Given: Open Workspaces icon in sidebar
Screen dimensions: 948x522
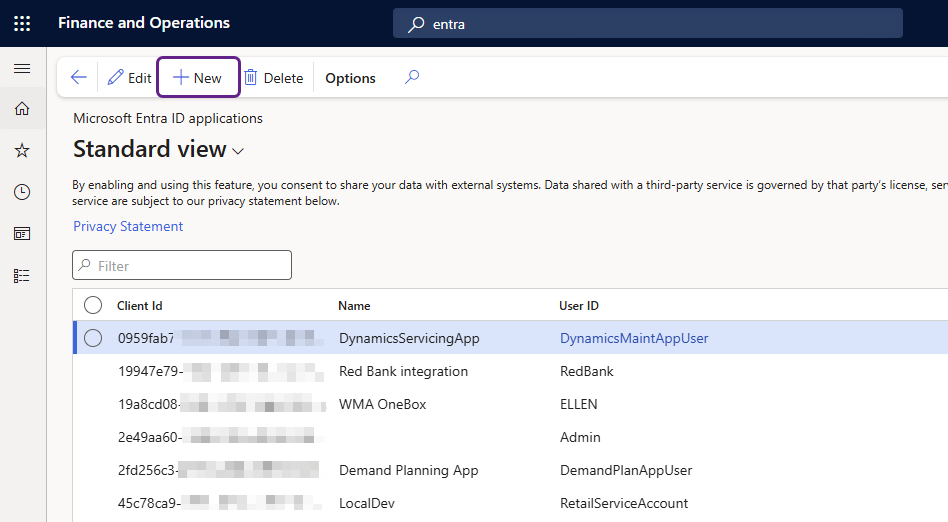Looking at the screenshot, I should tap(22, 233).
